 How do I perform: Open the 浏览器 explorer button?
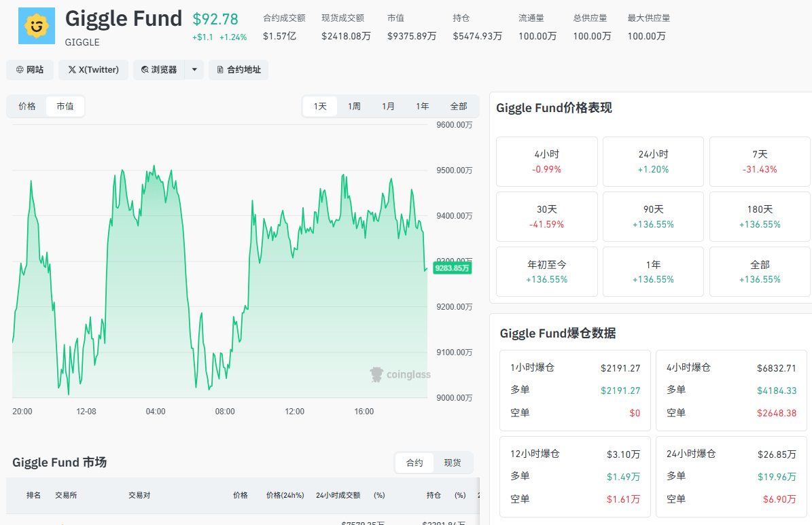[x=160, y=69]
